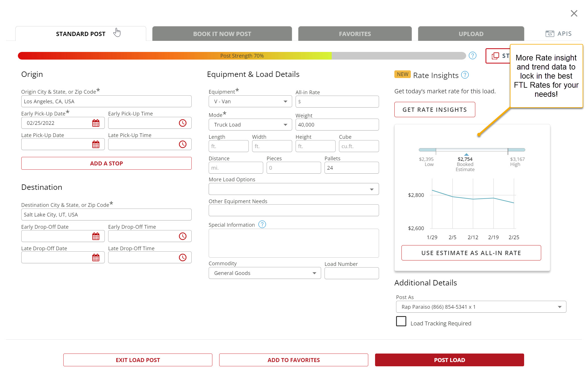This screenshot has width=588, height=368.
Task: Switch to the Book It Now Post tab
Action: [x=222, y=33]
